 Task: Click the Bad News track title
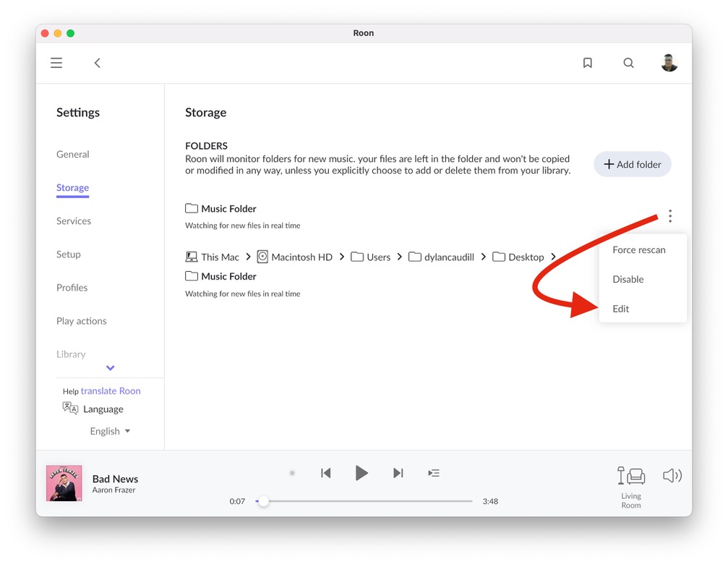pyautogui.click(x=115, y=479)
